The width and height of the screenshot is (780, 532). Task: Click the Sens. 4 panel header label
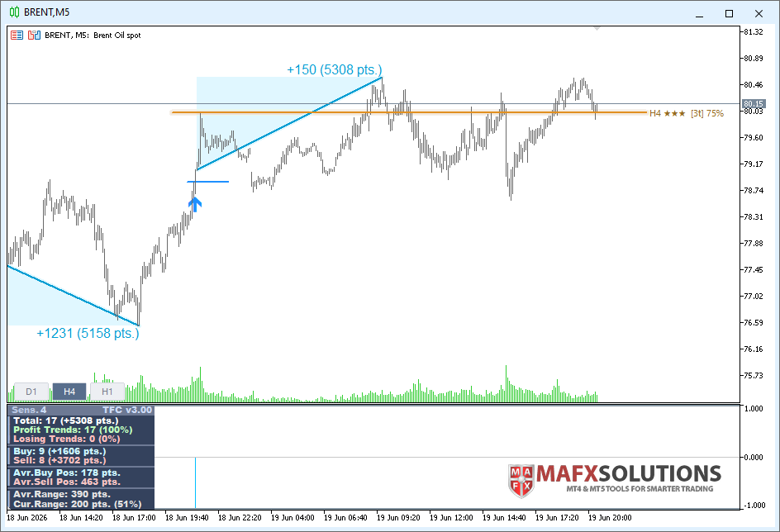pyautogui.click(x=29, y=411)
